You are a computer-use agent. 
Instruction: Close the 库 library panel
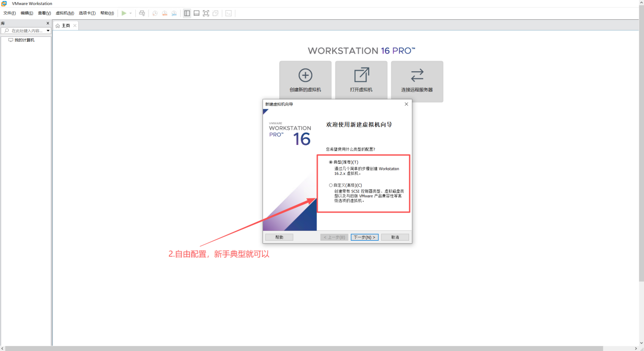click(x=48, y=23)
